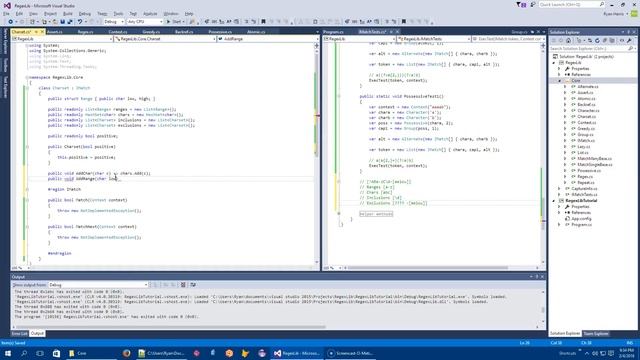The image size is (640, 360).
Task: Expand the References node under RegexLib
Action: coord(560,75)
